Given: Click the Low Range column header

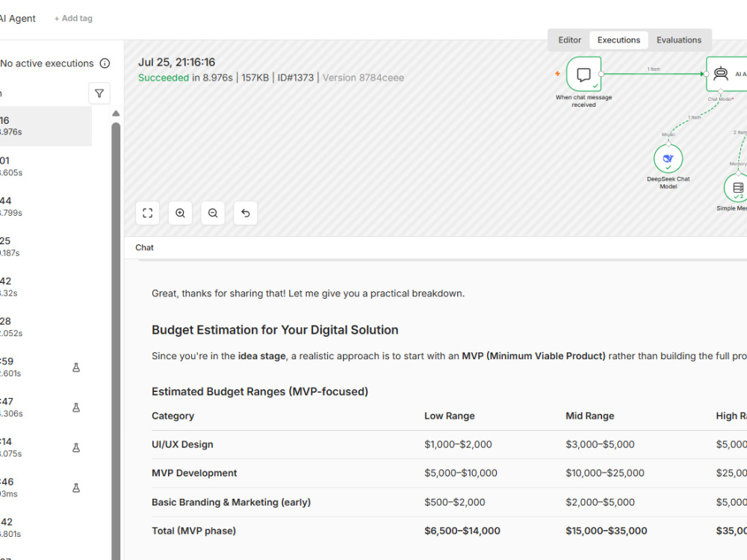Looking at the screenshot, I should coord(449,416).
